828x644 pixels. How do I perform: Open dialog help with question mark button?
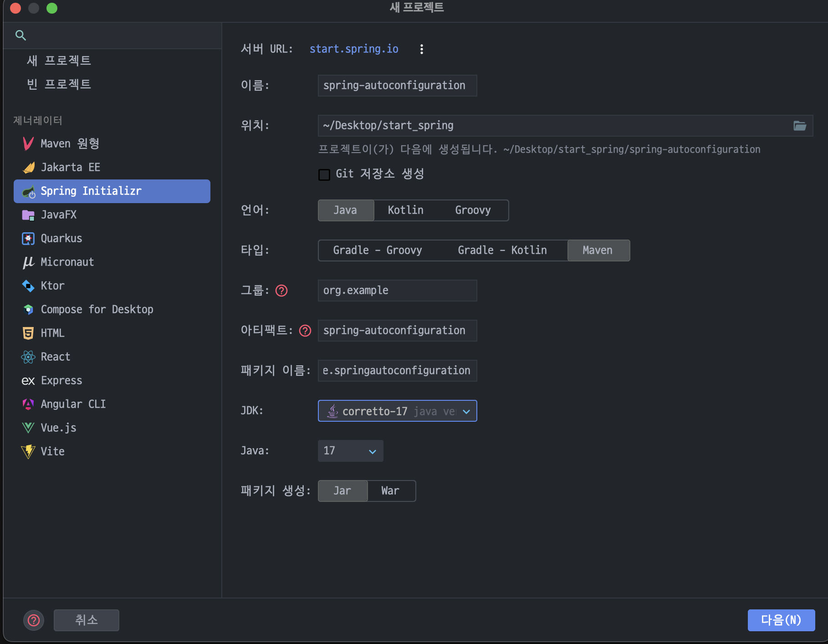[x=34, y=620]
